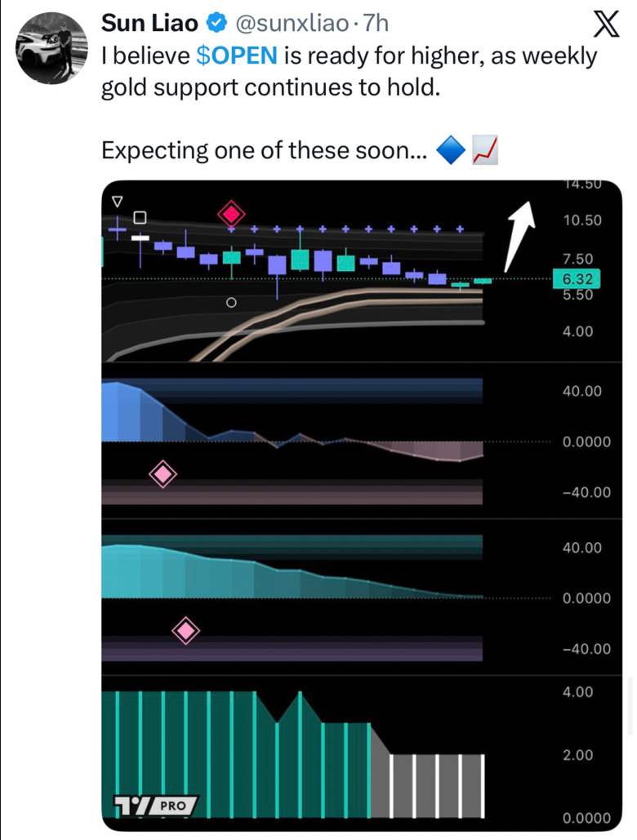Image resolution: width=637 pixels, height=840 pixels.
Task: Open the 7h timestamp link
Action: coord(376,24)
